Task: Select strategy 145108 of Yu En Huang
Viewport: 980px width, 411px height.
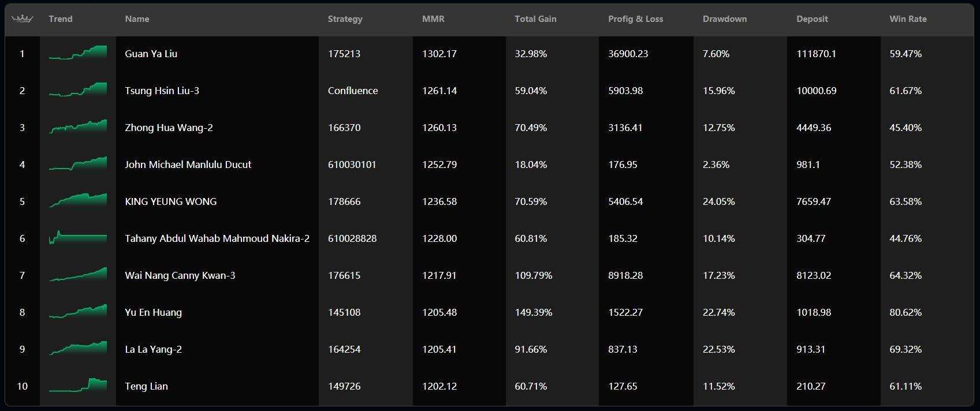Action: (x=344, y=312)
